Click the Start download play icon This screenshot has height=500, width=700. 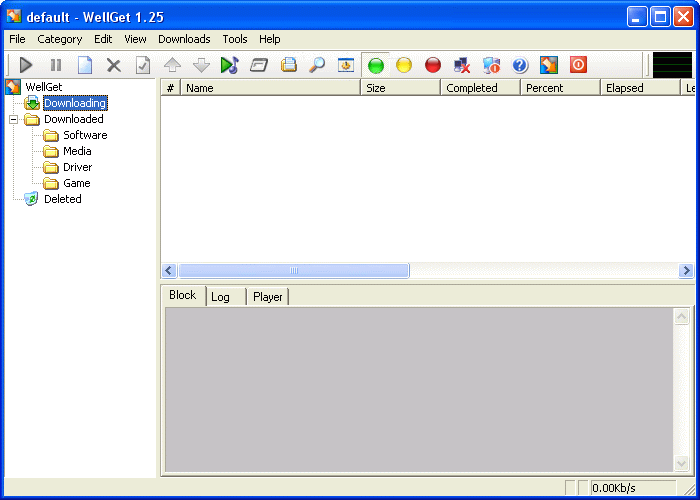(27, 65)
